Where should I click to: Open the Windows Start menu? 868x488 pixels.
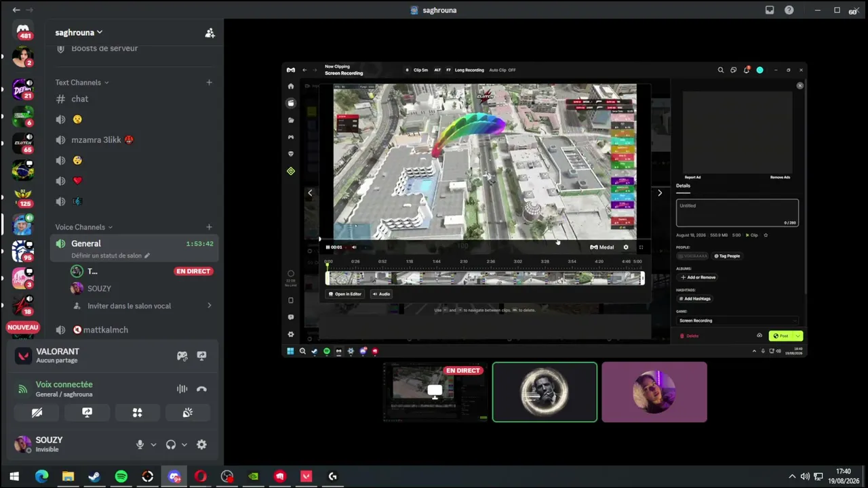14,476
